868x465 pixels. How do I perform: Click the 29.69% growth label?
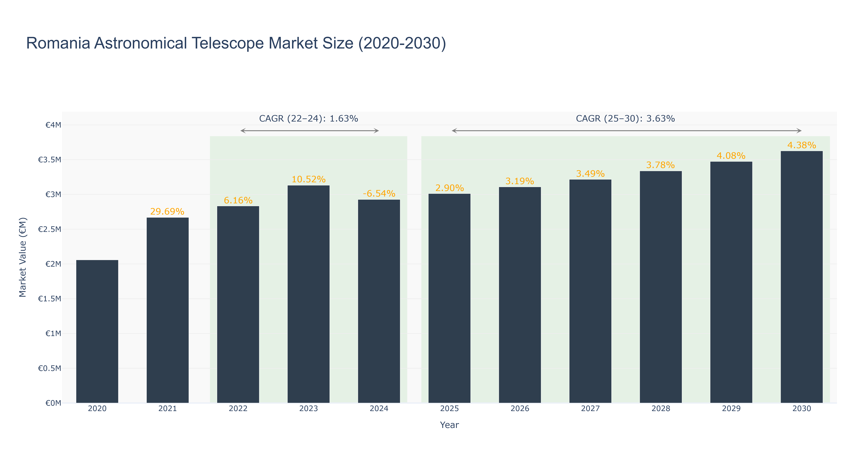[x=167, y=212]
